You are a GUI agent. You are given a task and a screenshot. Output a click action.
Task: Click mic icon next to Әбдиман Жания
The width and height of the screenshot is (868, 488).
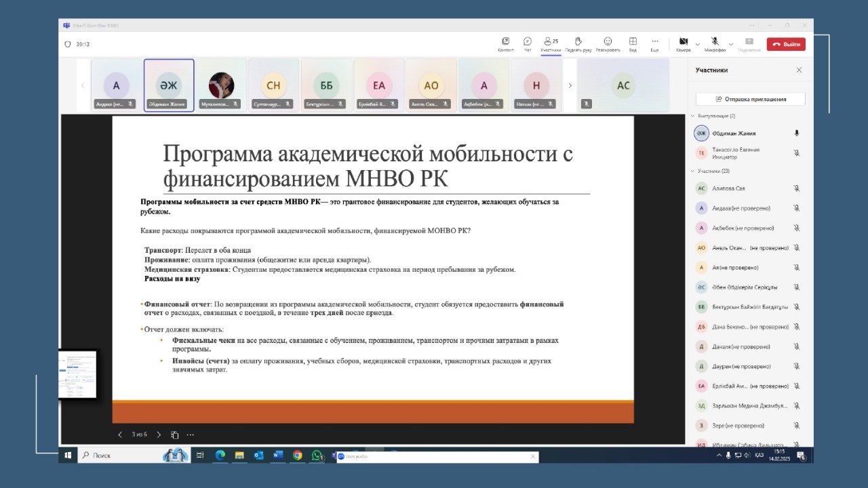click(x=797, y=134)
